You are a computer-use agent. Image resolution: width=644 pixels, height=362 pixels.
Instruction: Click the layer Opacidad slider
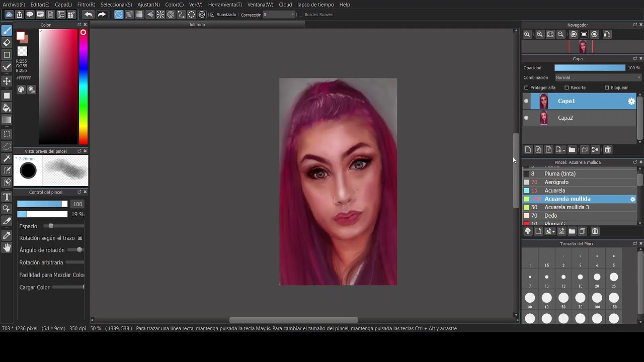(x=590, y=68)
